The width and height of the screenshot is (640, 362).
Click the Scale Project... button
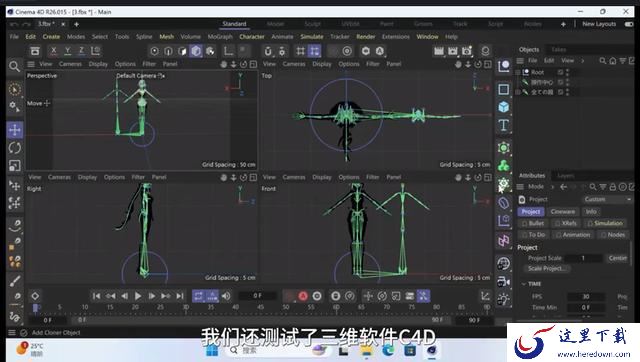(x=547, y=269)
